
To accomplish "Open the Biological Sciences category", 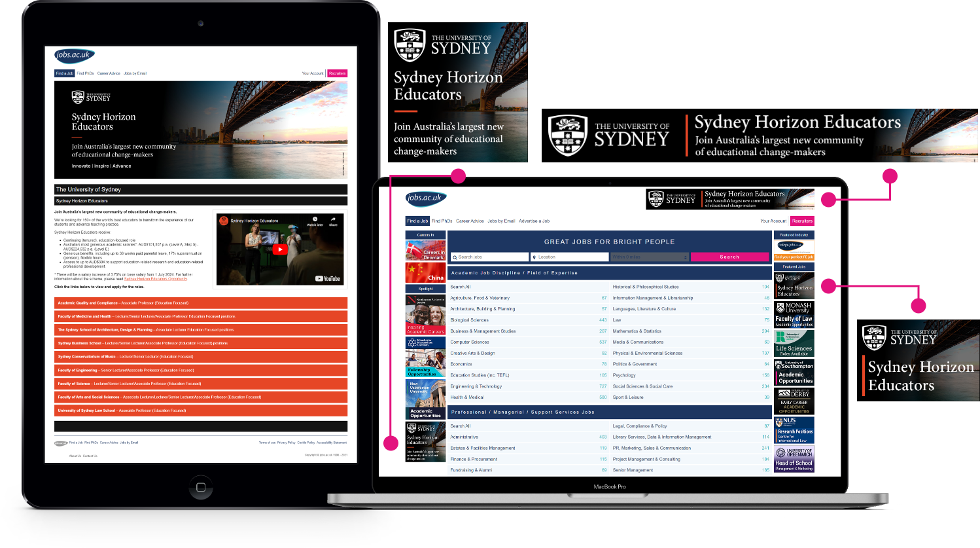I will (x=470, y=320).
